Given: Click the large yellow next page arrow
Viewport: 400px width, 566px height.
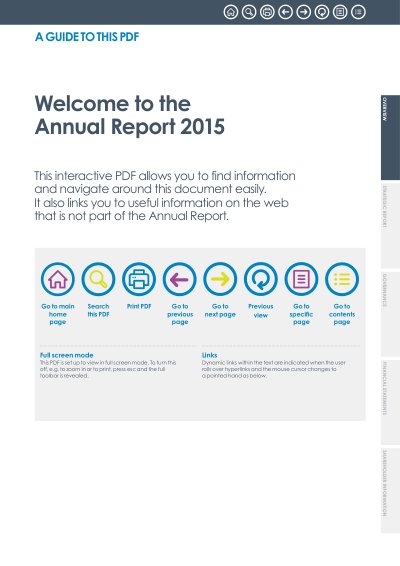Looking at the screenshot, I should [x=220, y=279].
